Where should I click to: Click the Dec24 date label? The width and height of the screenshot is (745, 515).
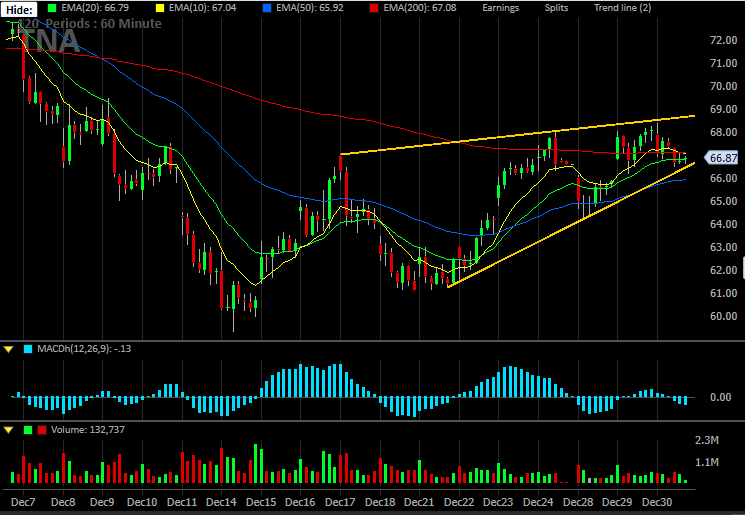538,502
